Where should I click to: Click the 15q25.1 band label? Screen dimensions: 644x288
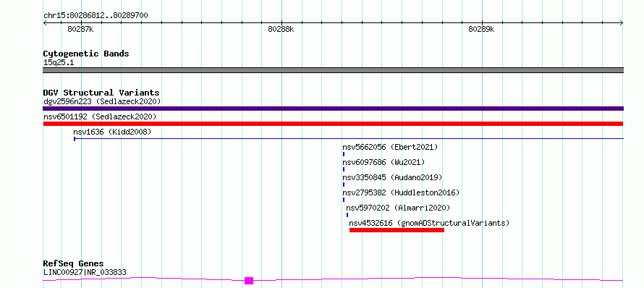tap(59, 62)
